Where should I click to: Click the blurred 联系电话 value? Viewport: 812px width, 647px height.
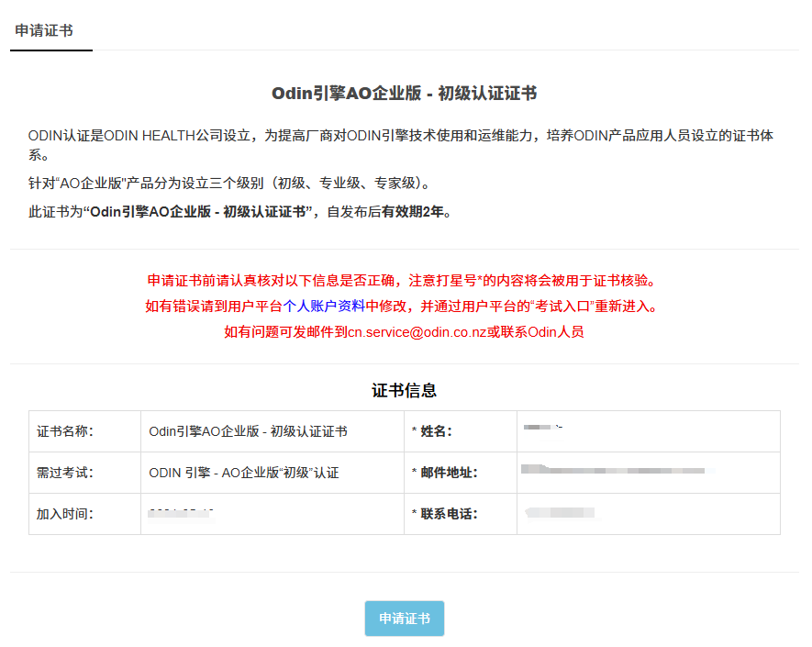tap(562, 513)
